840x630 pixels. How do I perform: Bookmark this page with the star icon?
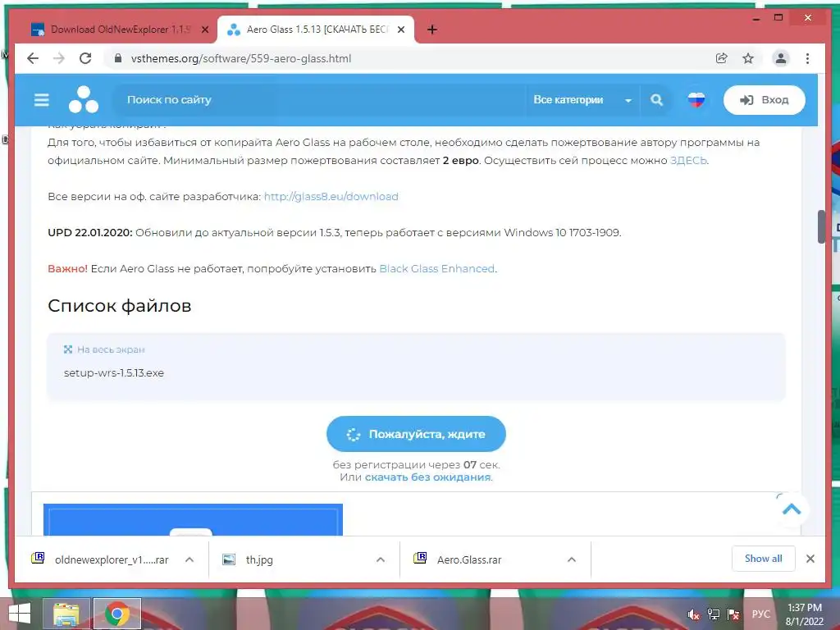click(x=748, y=58)
